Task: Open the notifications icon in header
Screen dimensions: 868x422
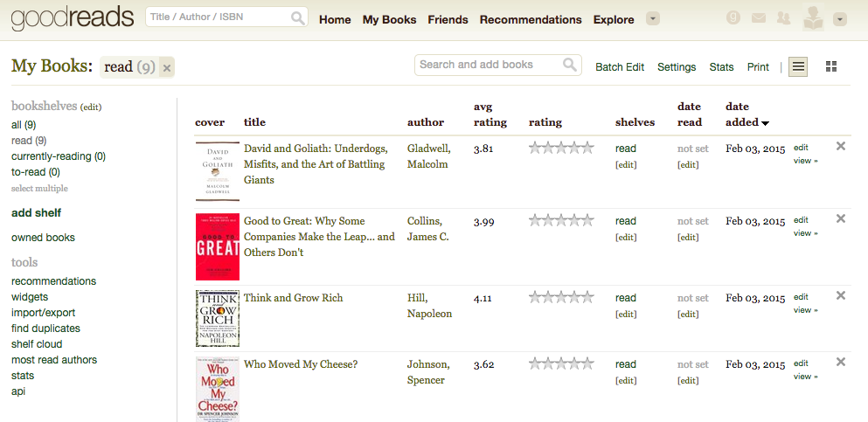Action: pyautogui.click(x=733, y=18)
